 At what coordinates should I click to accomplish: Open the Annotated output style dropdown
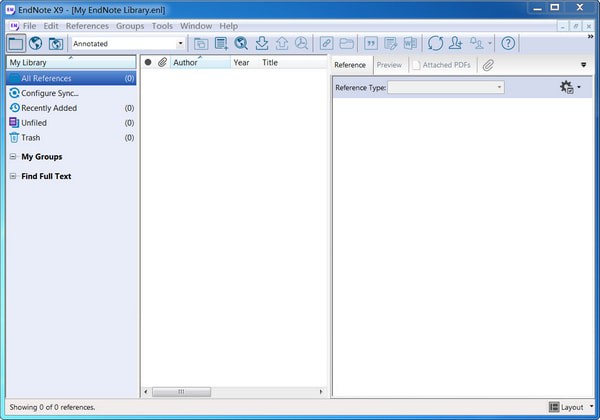181,44
